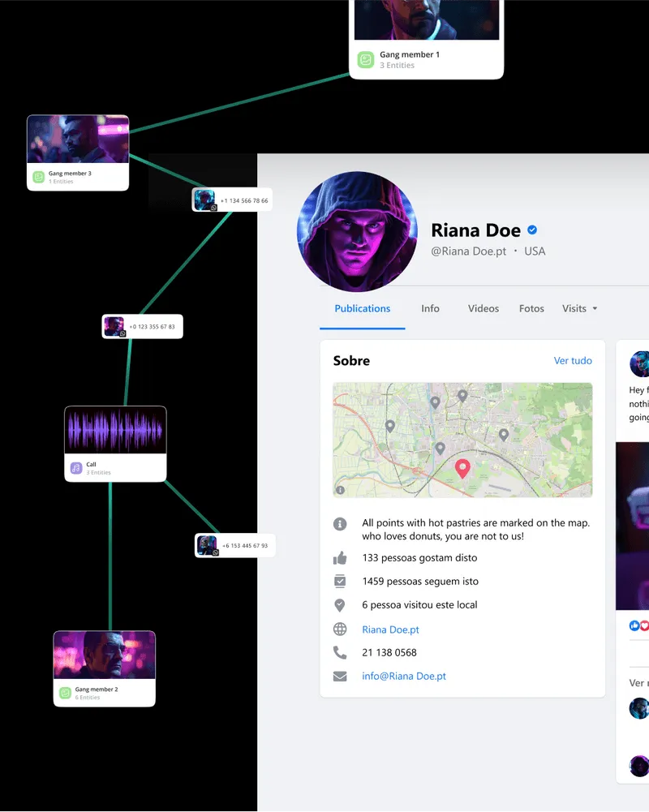Click avatar on +1 134 566 78 66 node
The width and height of the screenshot is (649, 812).
(x=205, y=200)
